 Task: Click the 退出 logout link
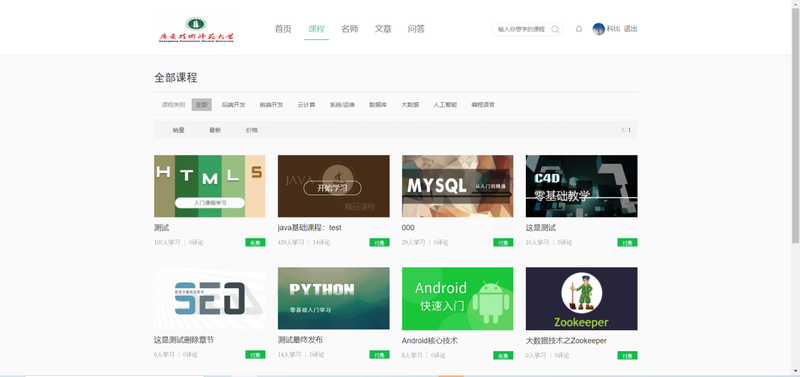(x=631, y=29)
